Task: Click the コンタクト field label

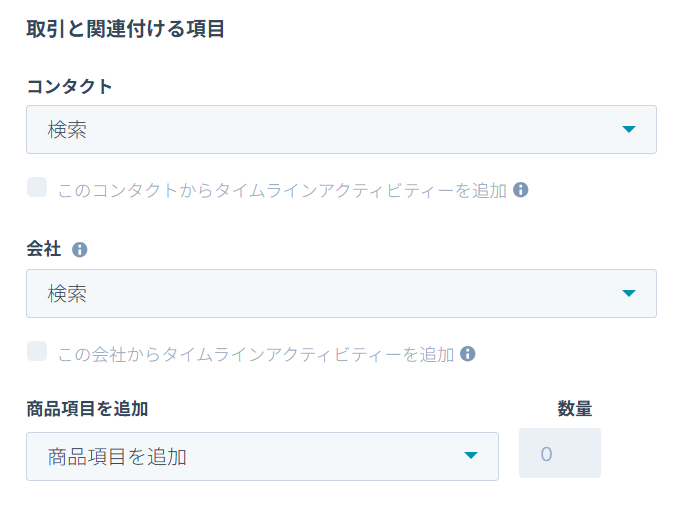Action: tap(69, 86)
